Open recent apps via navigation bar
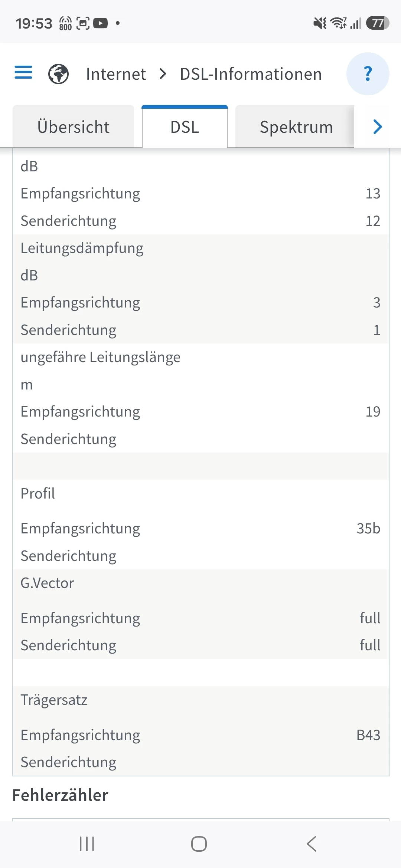 pos(87,844)
